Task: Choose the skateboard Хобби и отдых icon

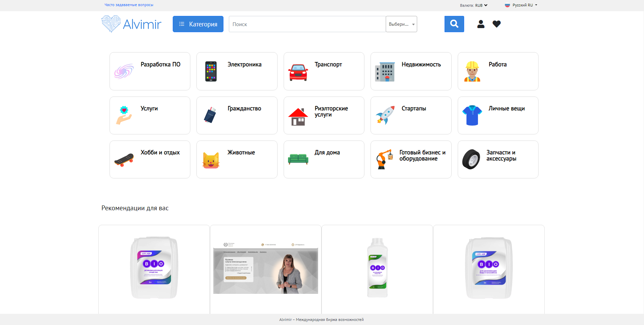Action: (x=124, y=160)
